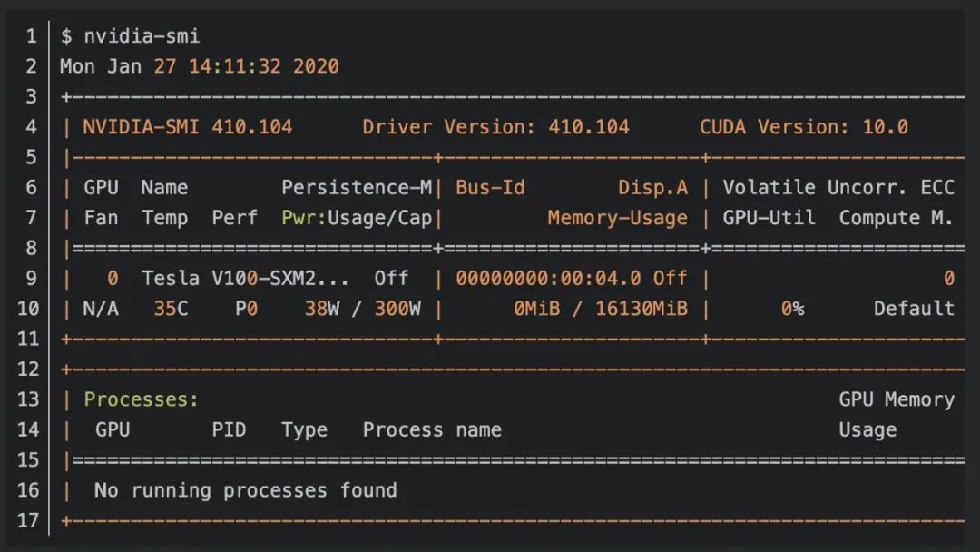Click the Persistence-M column header
The height and width of the screenshot is (552, 980).
click(x=357, y=188)
